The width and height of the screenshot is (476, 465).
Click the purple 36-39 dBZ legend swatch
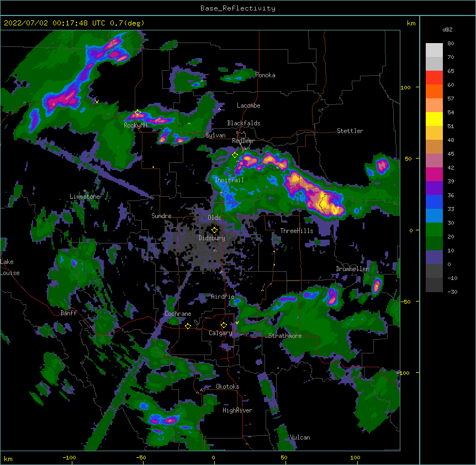pos(434,188)
